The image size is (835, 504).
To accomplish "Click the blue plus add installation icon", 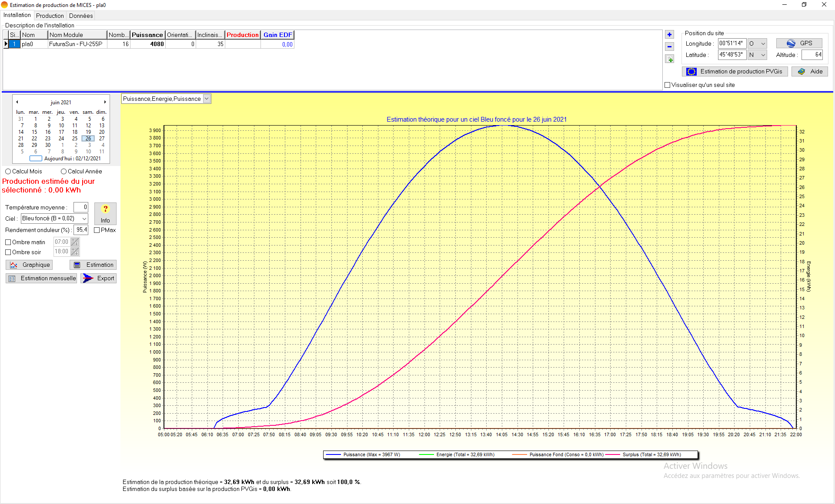I will [x=669, y=35].
